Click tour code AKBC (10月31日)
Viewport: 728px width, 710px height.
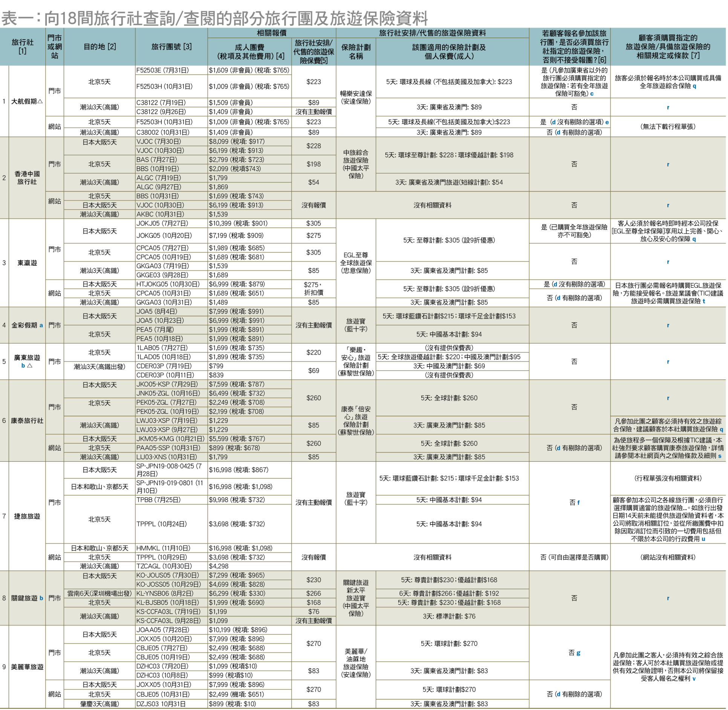click(x=160, y=214)
